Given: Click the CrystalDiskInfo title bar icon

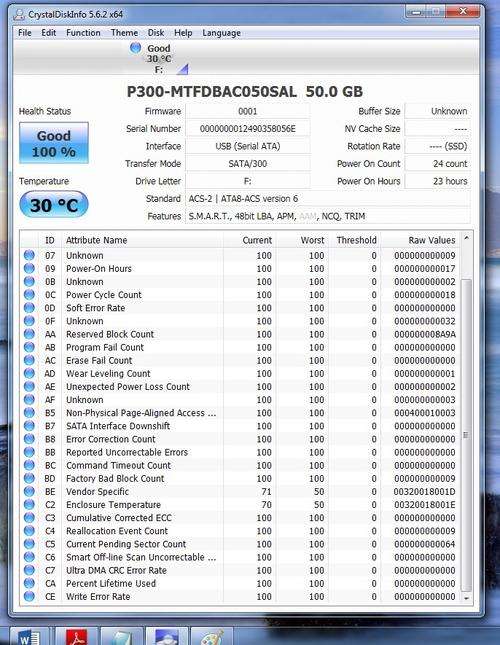Looking at the screenshot, I should tap(19, 15).
